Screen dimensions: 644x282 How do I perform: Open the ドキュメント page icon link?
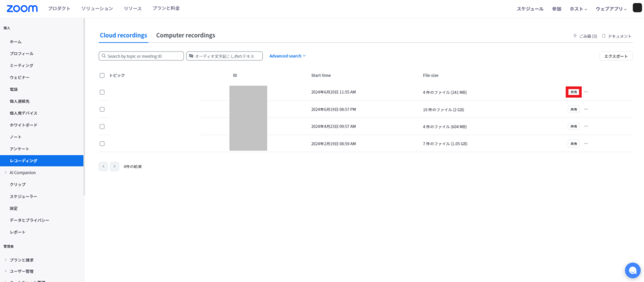pos(617,36)
